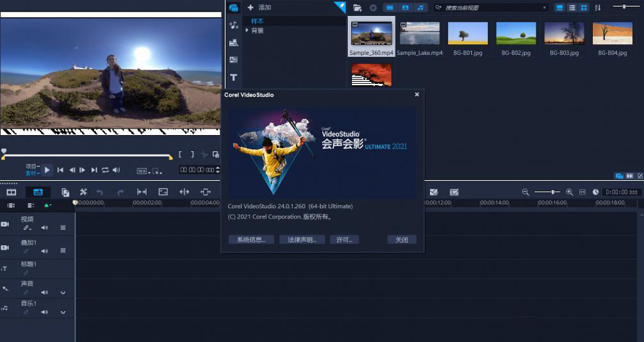Select the Roll tool icon
This screenshot has width=644, height=342.
tap(185, 191)
